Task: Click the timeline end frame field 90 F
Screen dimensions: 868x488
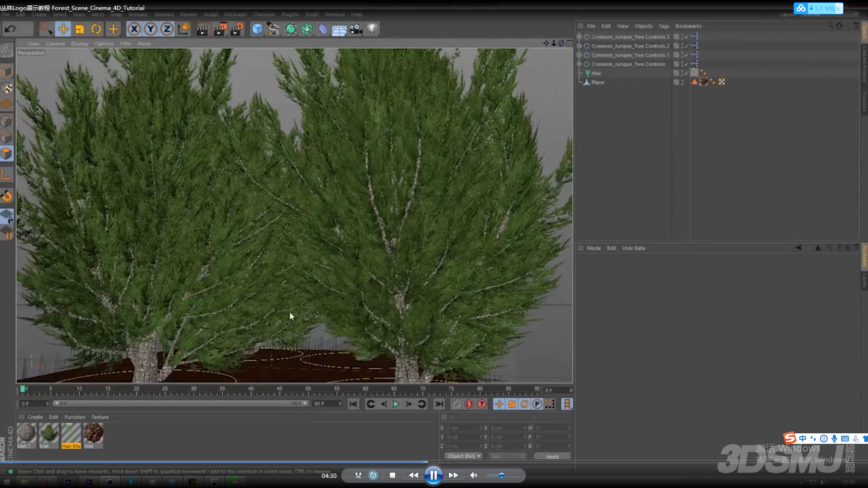Action: tap(327, 404)
